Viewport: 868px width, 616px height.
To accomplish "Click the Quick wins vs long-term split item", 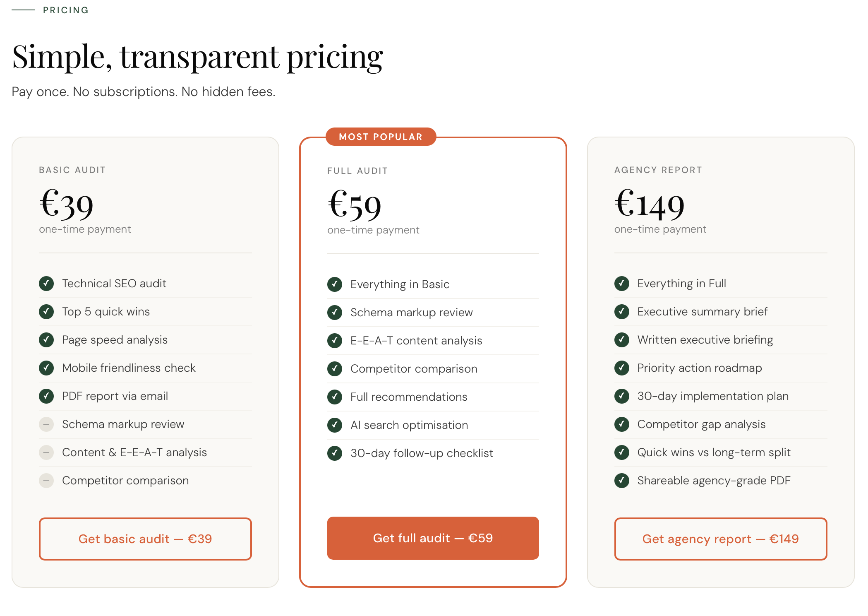I will click(x=714, y=452).
